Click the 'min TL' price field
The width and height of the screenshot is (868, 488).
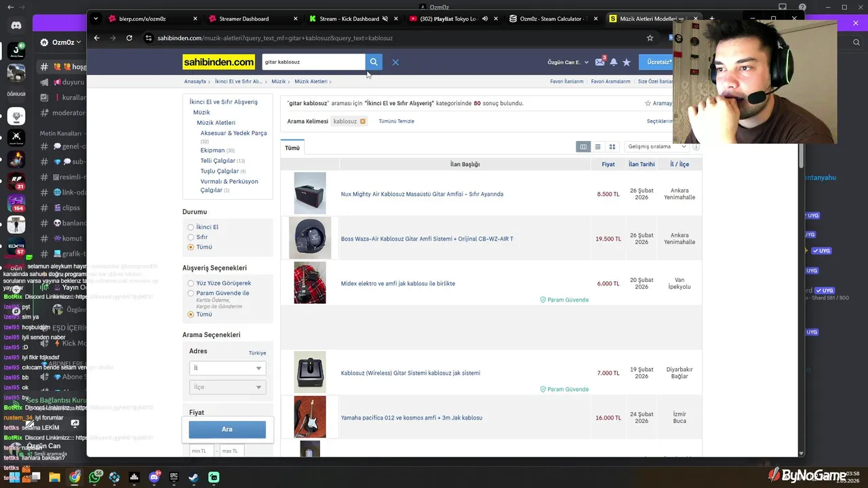pyautogui.click(x=202, y=451)
